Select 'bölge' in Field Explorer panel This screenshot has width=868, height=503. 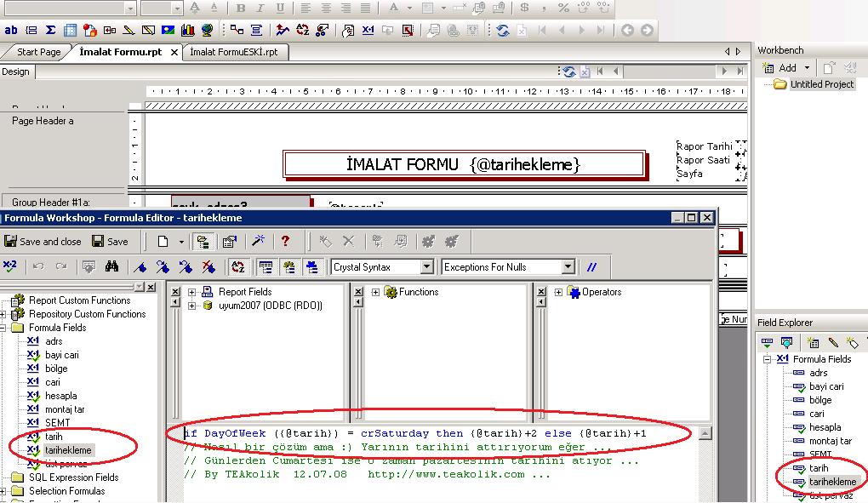click(x=819, y=400)
